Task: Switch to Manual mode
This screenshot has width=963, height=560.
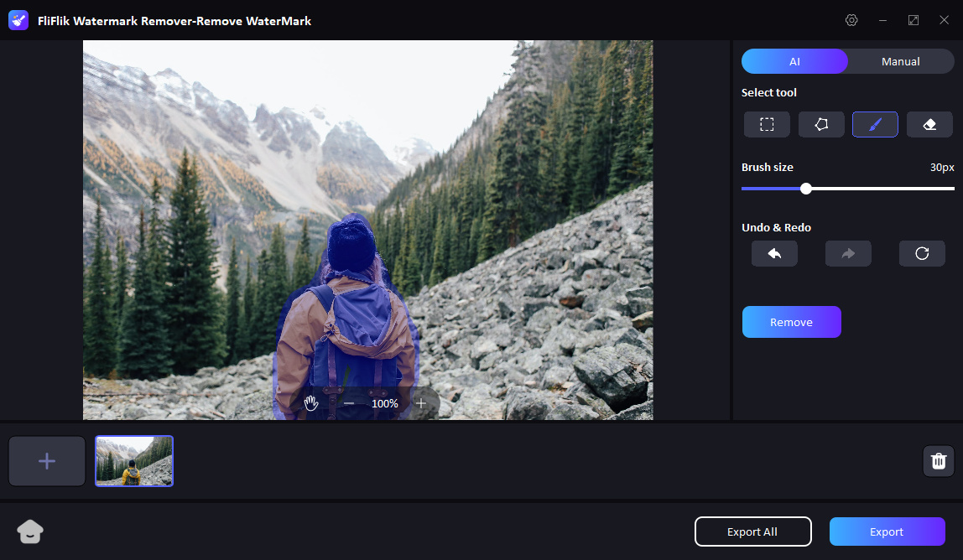Action: [x=900, y=60]
